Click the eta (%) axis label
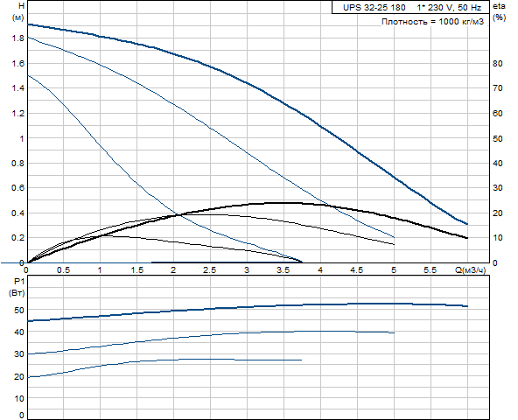The image size is (518, 420). [499, 11]
